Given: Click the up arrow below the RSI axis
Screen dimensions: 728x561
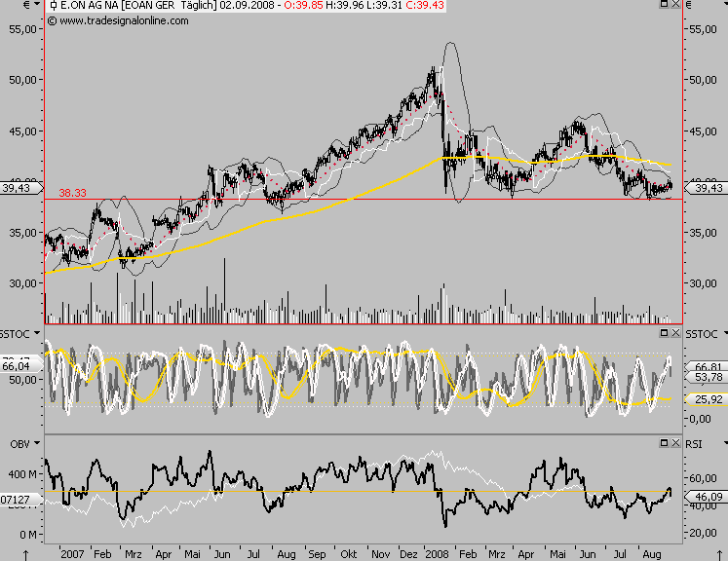Looking at the screenshot, I should coord(719,555).
